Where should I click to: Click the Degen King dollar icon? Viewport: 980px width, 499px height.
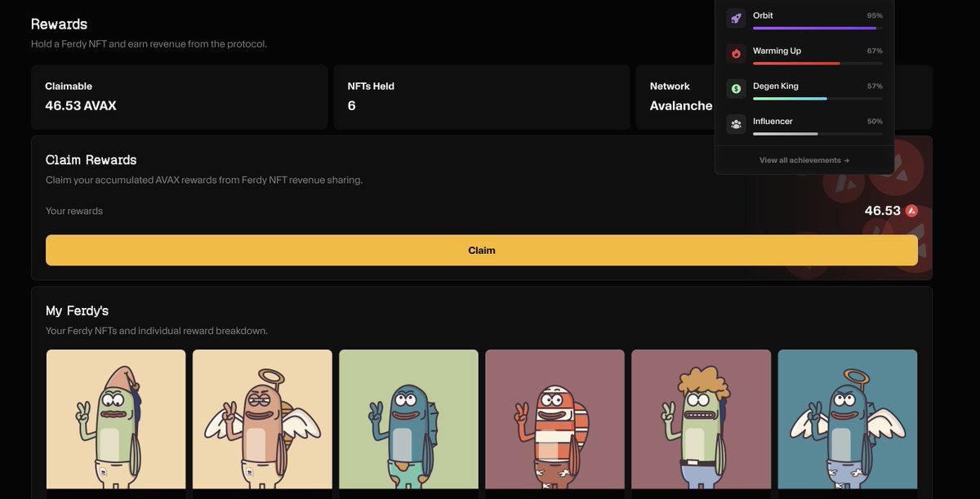click(x=736, y=89)
